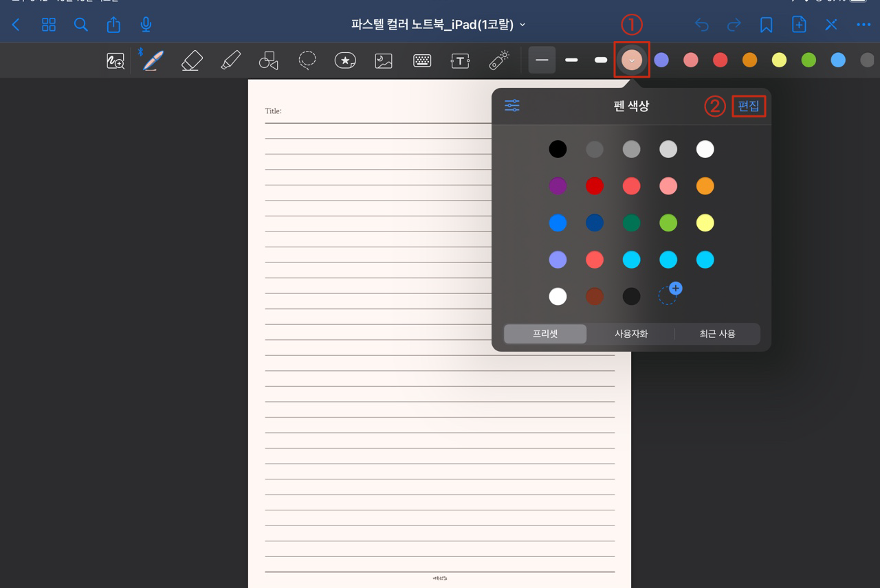Open the zoom writing tool

click(x=115, y=60)
